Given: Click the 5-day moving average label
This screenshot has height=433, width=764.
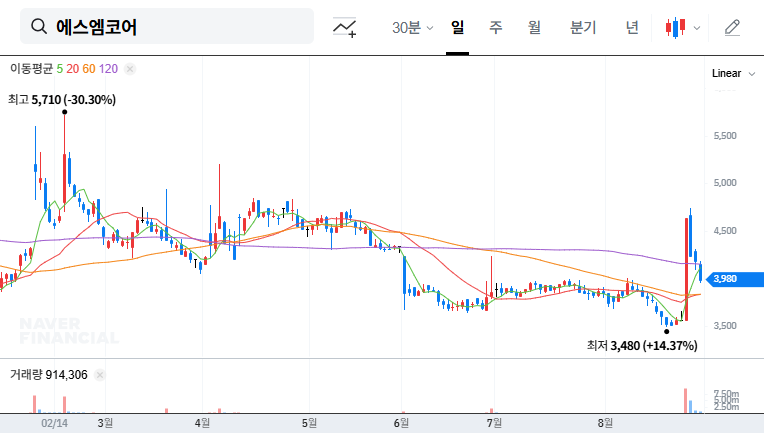Looking at the screenshot, I should pos(59,69).
